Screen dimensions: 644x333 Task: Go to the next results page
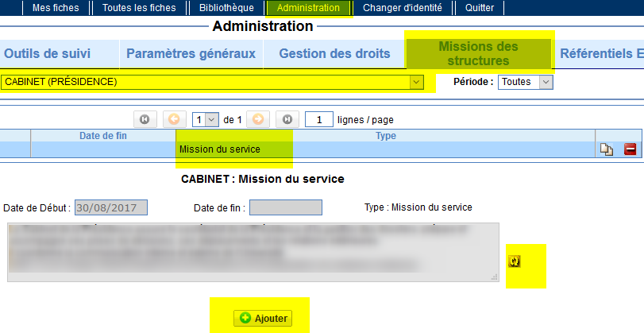258,119
